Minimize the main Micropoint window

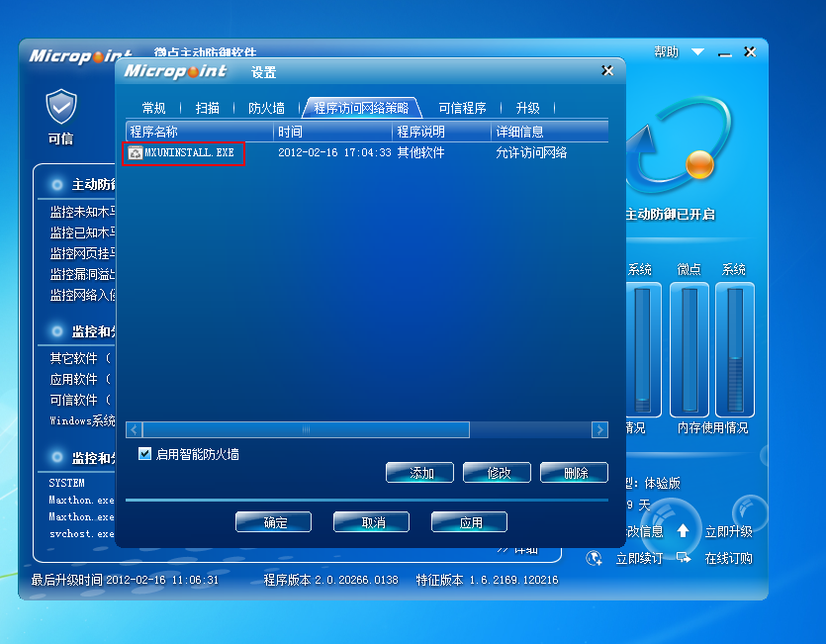pyautogui.click(x=725, y=53)
